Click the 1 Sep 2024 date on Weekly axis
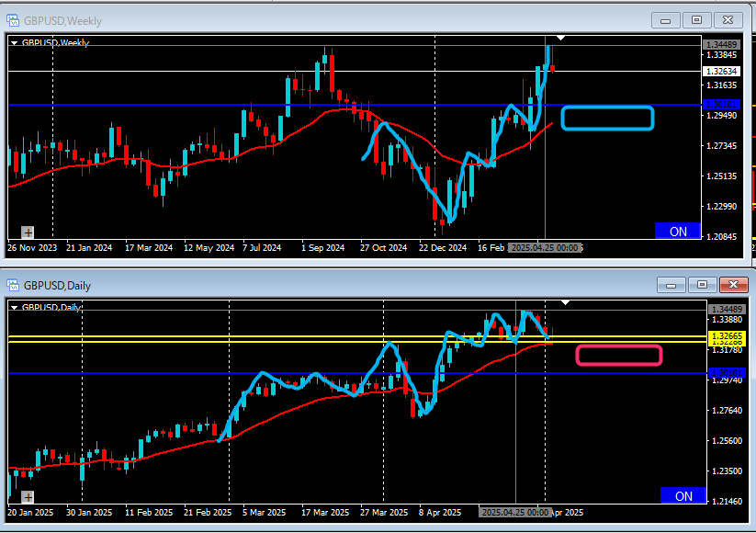The width and height of the screenshot is (756, 533). [323, 248]
